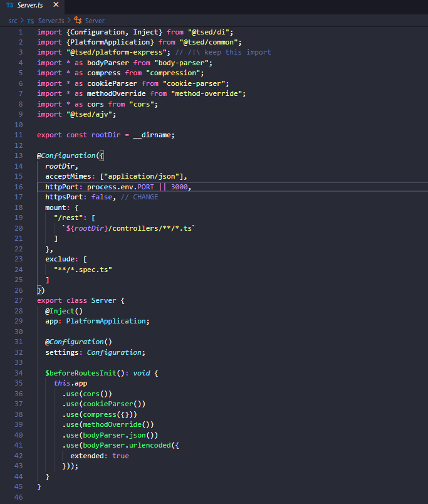Place cursor on "@tsed/di" import string
428x504 pixels.
209,32
